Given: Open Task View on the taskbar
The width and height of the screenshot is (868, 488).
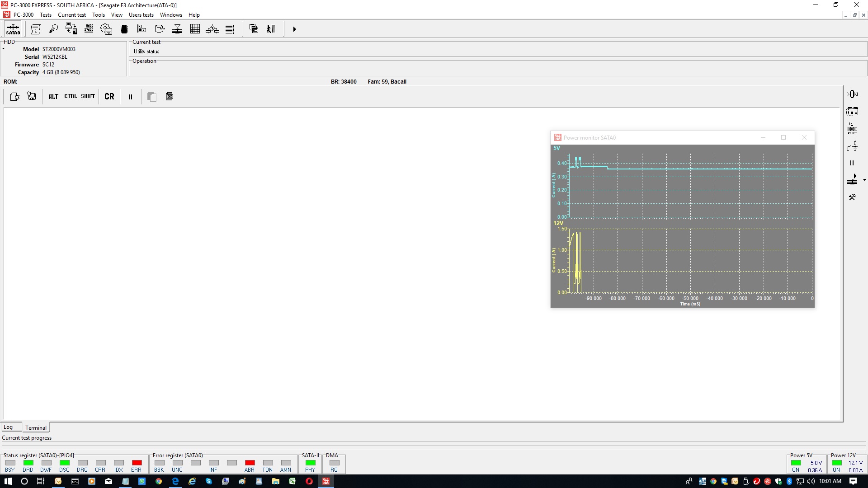Looking at the screenshot, I should (x=41, y=481).
